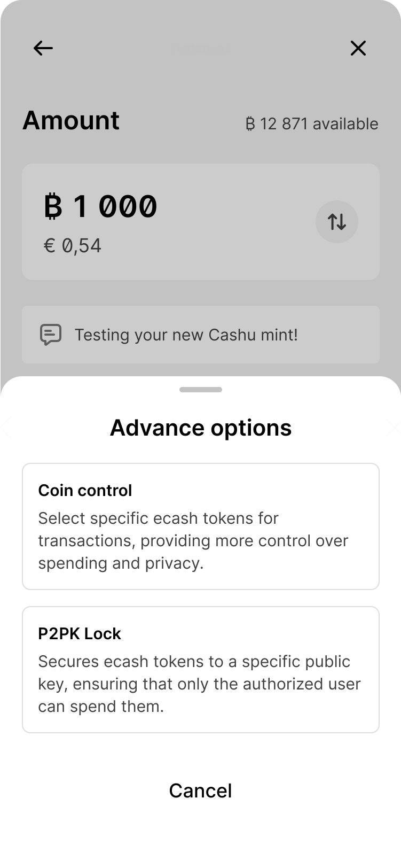Screen dimensions: 401x868
Task: Click the memo speech bubble icon
Action: [x=51, y=335]
